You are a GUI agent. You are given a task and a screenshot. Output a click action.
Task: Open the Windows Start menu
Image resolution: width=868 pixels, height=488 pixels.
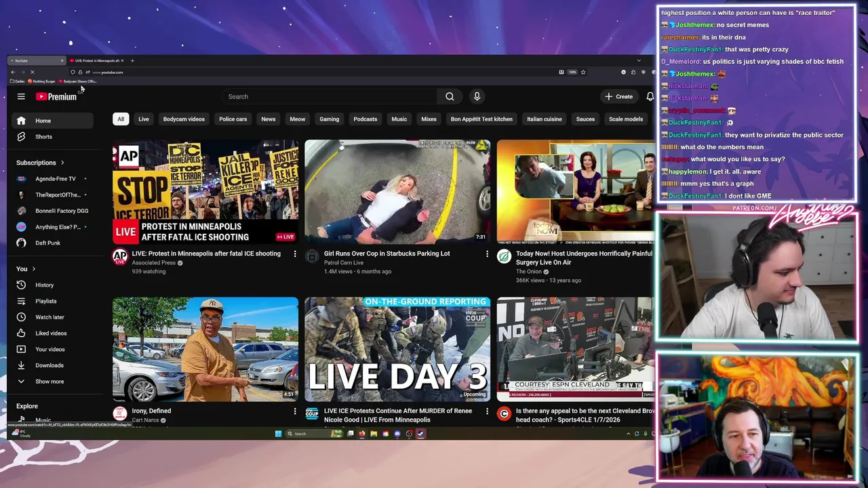[278, 434]
